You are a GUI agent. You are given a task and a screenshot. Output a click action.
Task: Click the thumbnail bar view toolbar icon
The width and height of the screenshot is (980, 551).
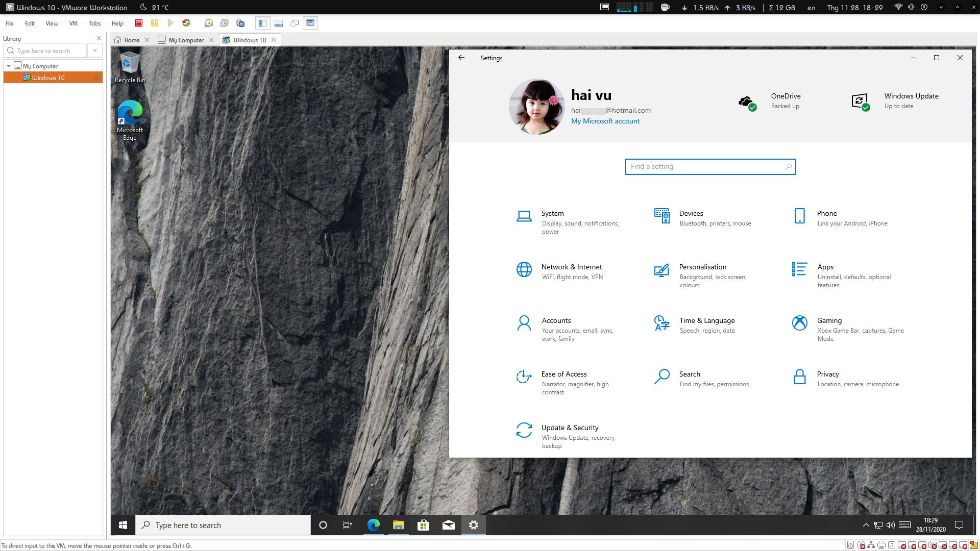[279, 23]
